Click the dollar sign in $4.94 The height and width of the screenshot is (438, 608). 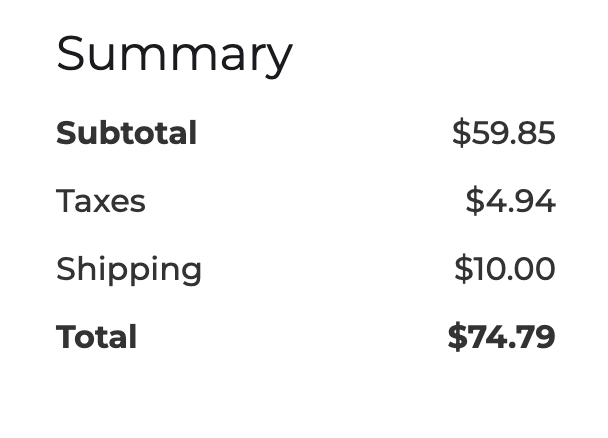pyautogui.click(x=475, y=201)
